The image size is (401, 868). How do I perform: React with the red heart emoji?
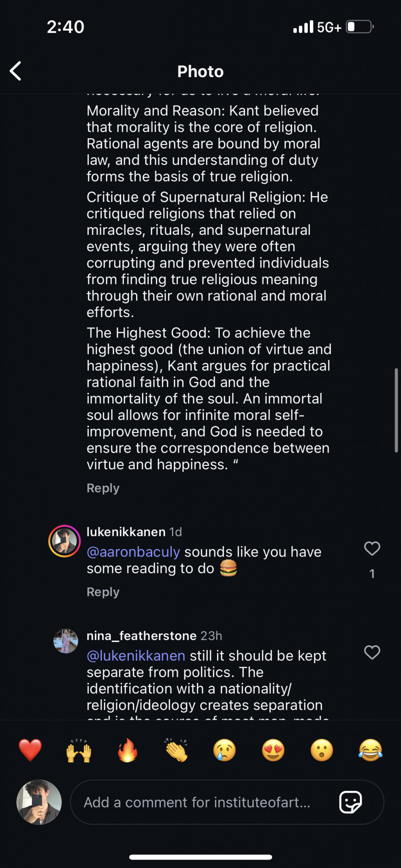(30, 750)
